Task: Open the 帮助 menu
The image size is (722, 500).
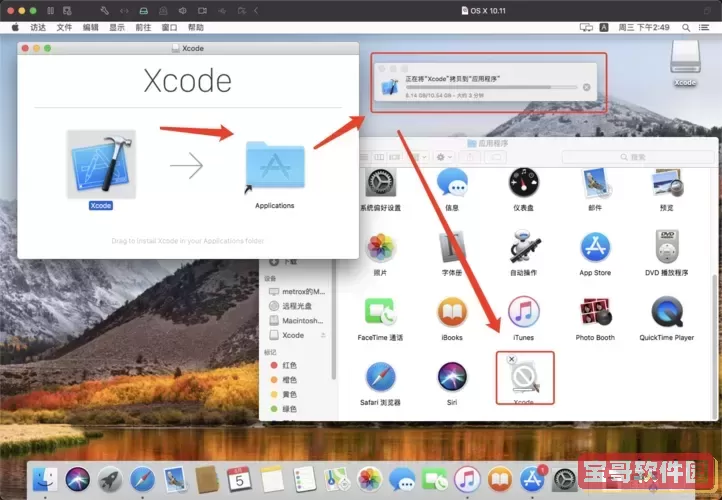Action: click(x=196, y=28)
